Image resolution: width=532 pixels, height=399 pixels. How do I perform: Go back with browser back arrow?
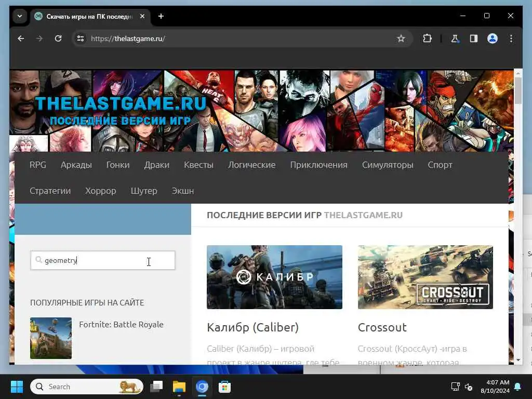[21, 38]
